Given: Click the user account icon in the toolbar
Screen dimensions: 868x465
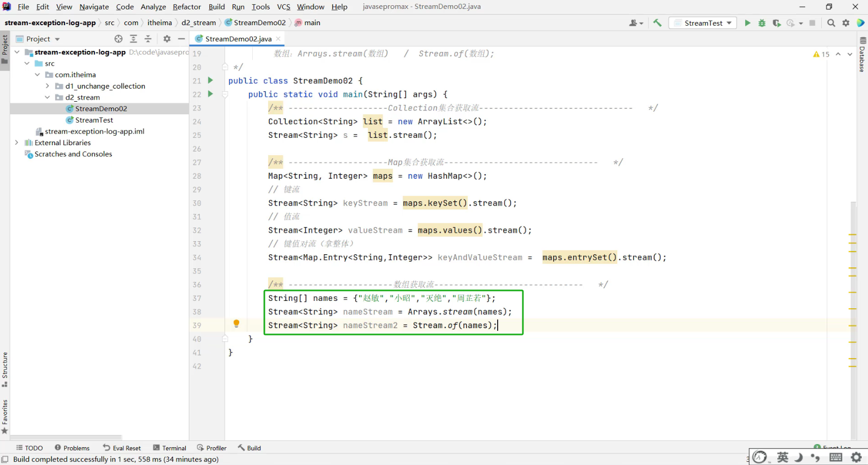Looking at the screenshot, I should pos(633,23).
